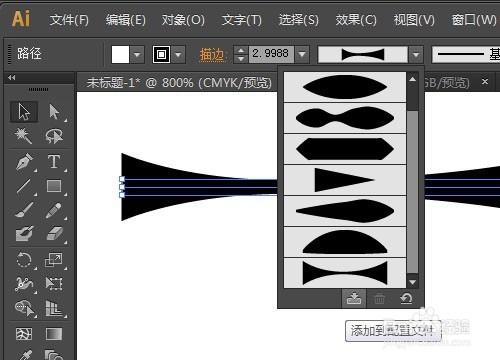This screenshot has width=500, height=360.
Task: Select the Line Segment tool
Action: tap(24, 186)
